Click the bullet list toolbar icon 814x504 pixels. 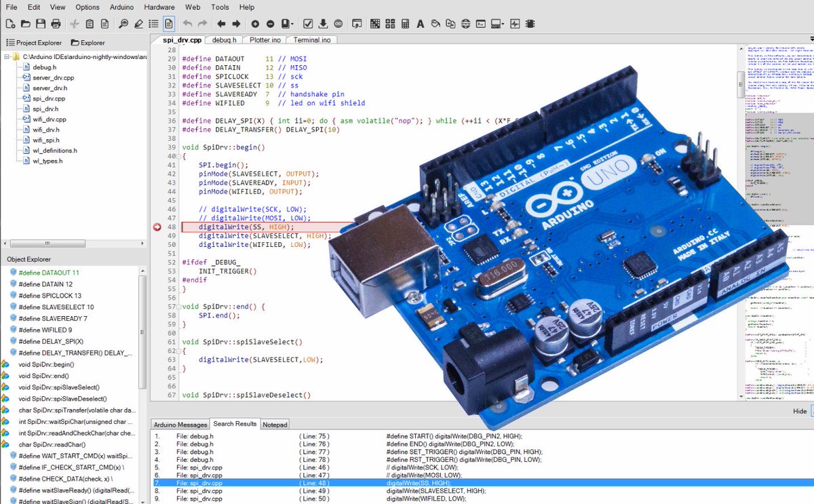[153, 24]
